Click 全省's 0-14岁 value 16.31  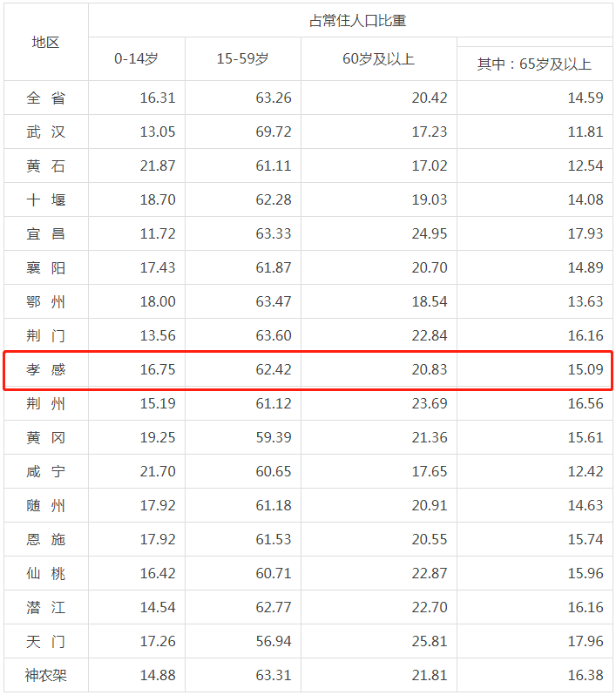(158, 98)
